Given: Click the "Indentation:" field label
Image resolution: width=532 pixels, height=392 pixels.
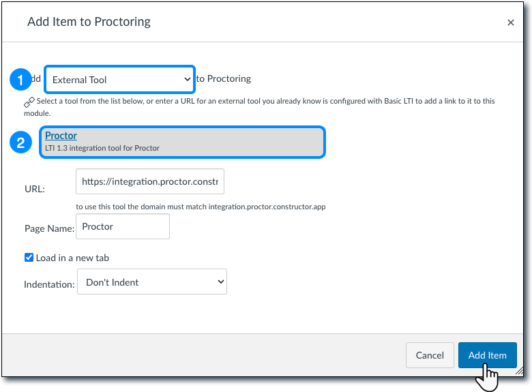Looking at the screenshot, I should [x=48, y=284].
